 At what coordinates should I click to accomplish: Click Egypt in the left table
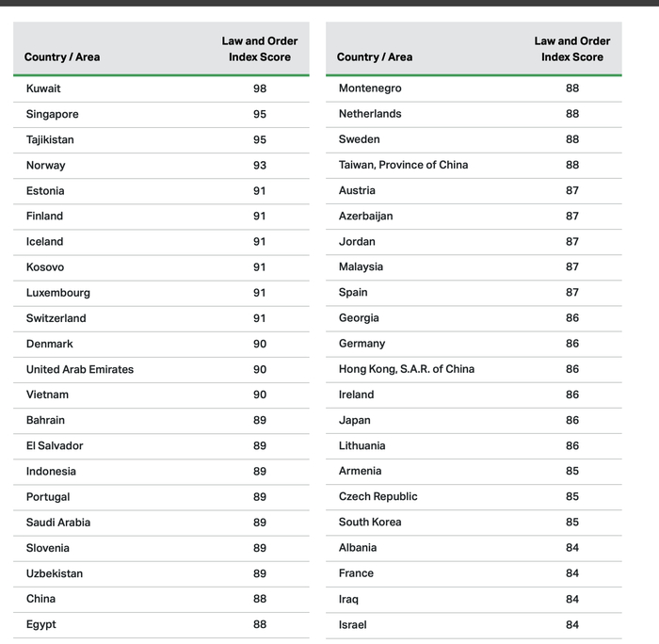click(41, 624)
